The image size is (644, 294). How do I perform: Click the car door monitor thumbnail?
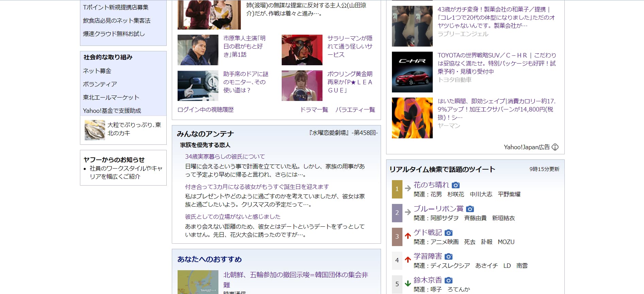[x=198, y=86]
